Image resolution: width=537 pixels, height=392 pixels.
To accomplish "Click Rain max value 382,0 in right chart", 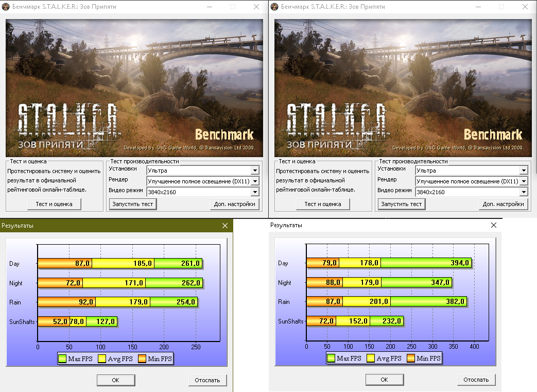I will click(455, 301).
